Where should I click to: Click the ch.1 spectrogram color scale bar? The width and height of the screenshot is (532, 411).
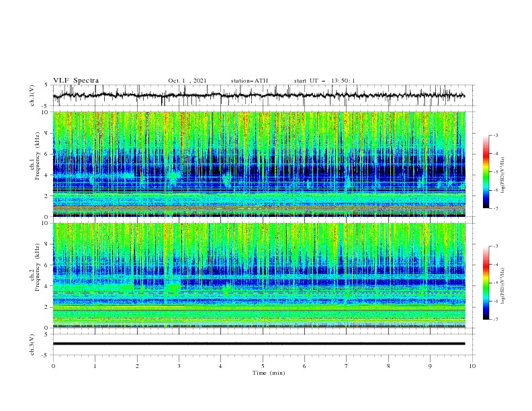(486, 172)
